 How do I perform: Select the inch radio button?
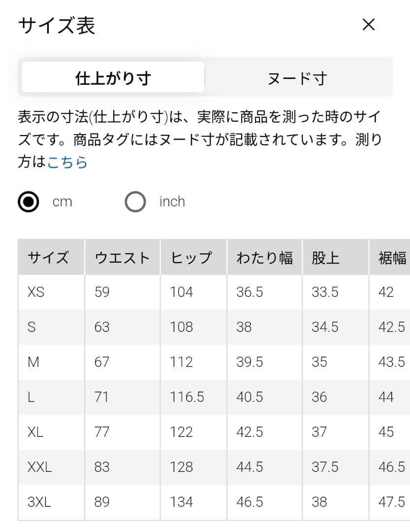click(x=135, y=202)
